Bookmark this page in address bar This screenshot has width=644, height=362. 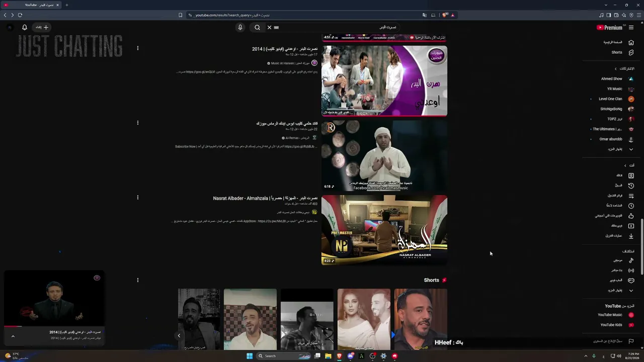180,15
